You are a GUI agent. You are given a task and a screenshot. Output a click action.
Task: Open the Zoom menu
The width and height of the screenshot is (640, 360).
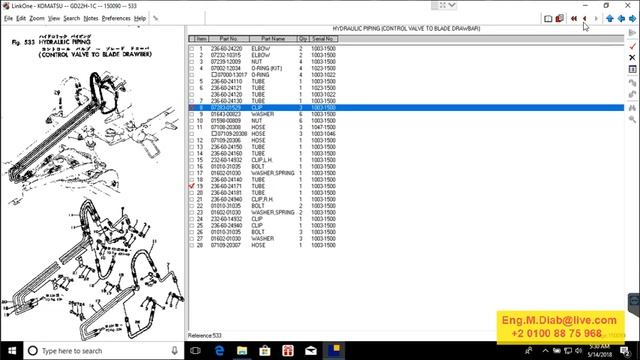coord(37,18)
